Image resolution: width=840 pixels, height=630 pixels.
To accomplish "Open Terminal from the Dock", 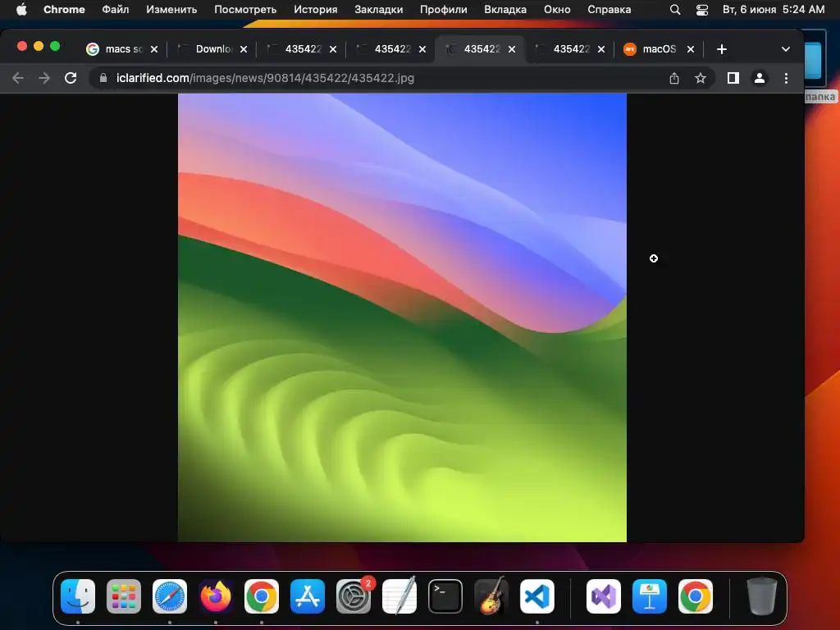I will tap(445, 596).
